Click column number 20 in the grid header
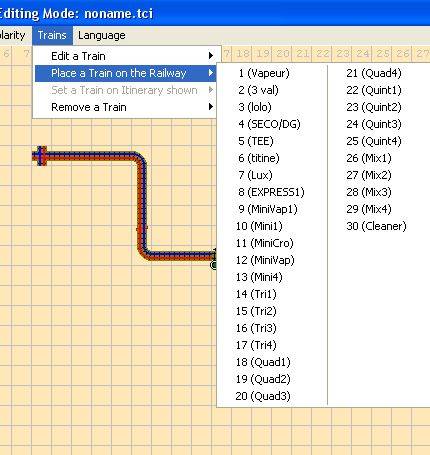This screenshot has width=430, height=455. click(283, 53)
